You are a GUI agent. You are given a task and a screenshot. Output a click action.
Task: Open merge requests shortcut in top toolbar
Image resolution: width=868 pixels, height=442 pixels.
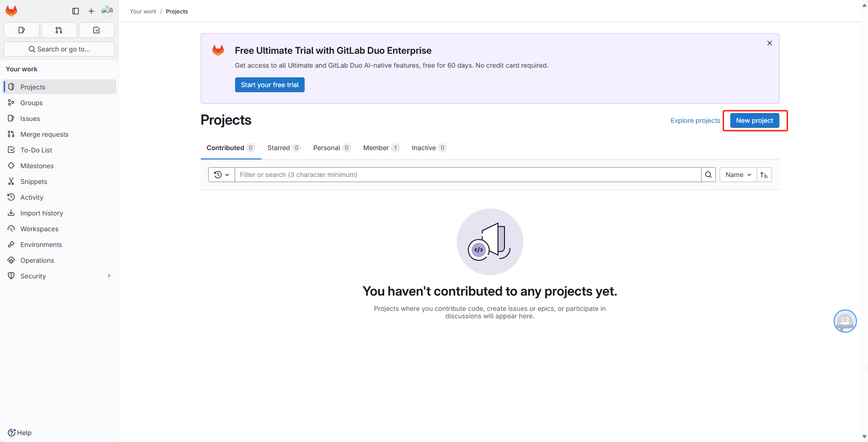coord(58,30)
